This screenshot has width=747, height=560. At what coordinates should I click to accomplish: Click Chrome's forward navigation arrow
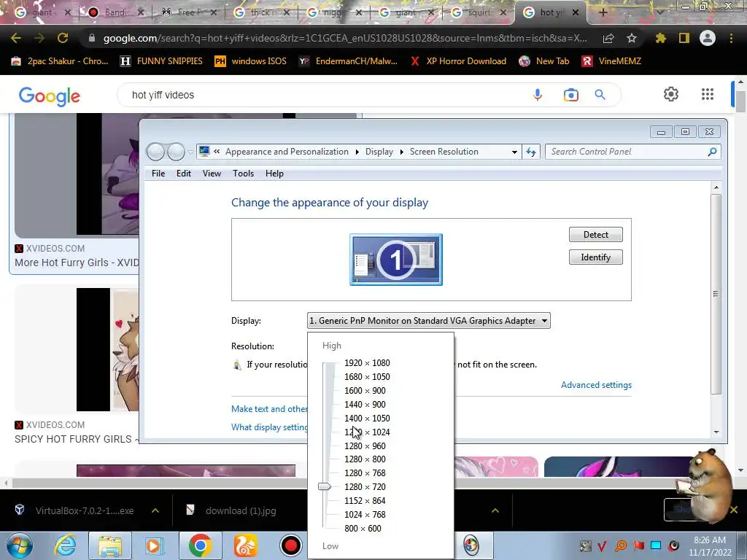39,38
